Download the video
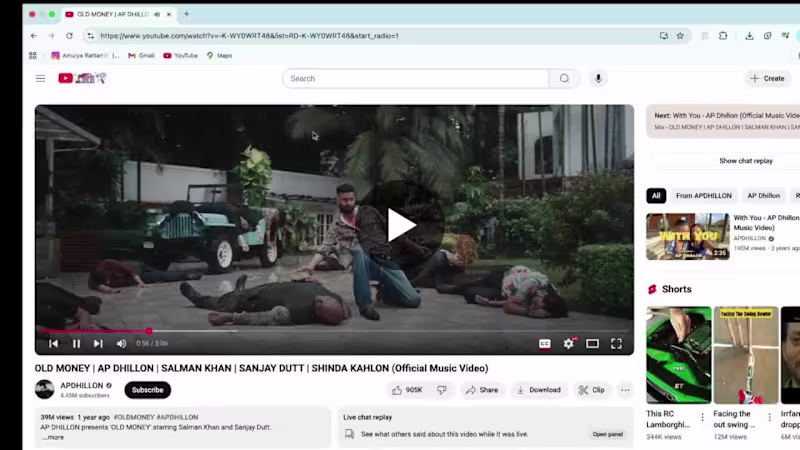Image resolution: width=800 pixels, height=450 pixels. coord(539,390)
